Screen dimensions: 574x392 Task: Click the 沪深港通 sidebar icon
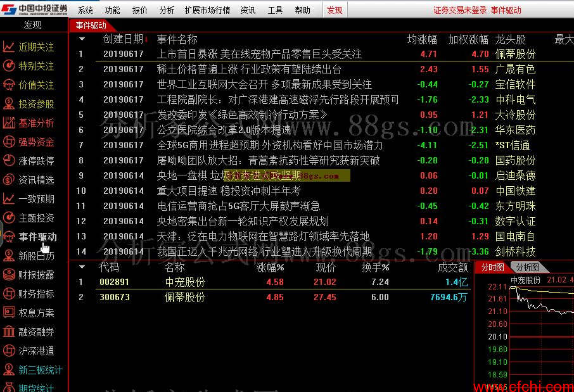(x=8, y=351)
